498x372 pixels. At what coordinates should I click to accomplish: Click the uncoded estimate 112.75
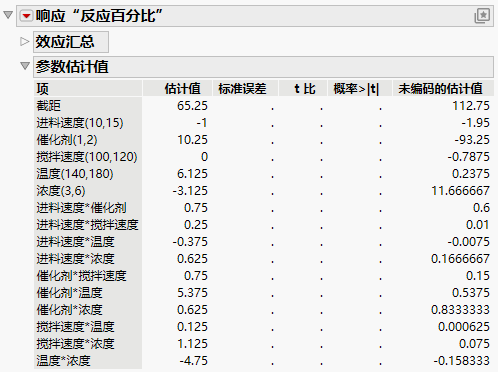471,106
